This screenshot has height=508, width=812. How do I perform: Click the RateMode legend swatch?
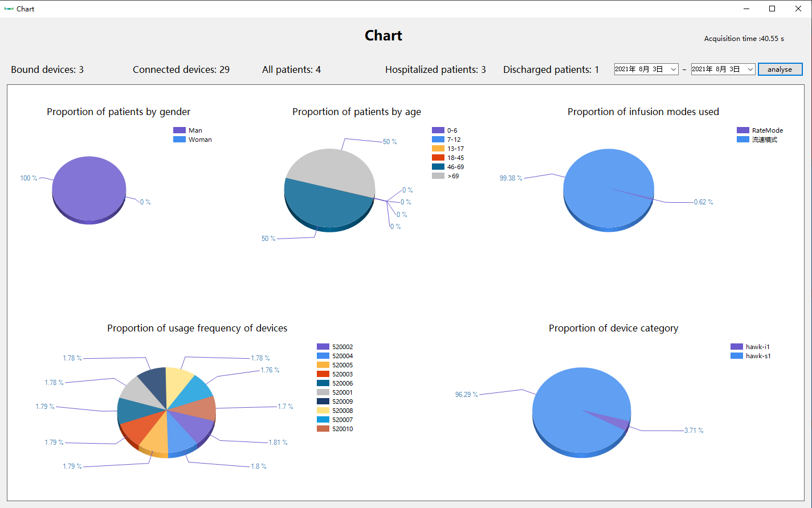pyautogui.click(x=742, y=130)
